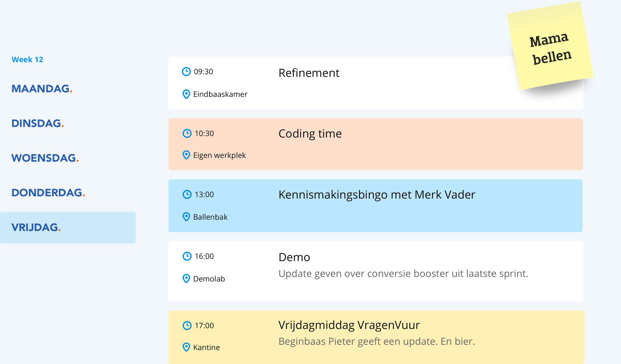The height and width of the screenshot is (364, 621).
Task: Click the clock icon beside 09:30
Action: [186, 71]
